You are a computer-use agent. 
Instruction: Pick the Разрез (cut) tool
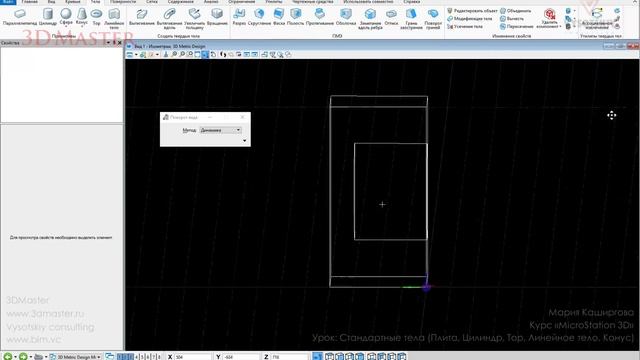(x=239, y=17)
